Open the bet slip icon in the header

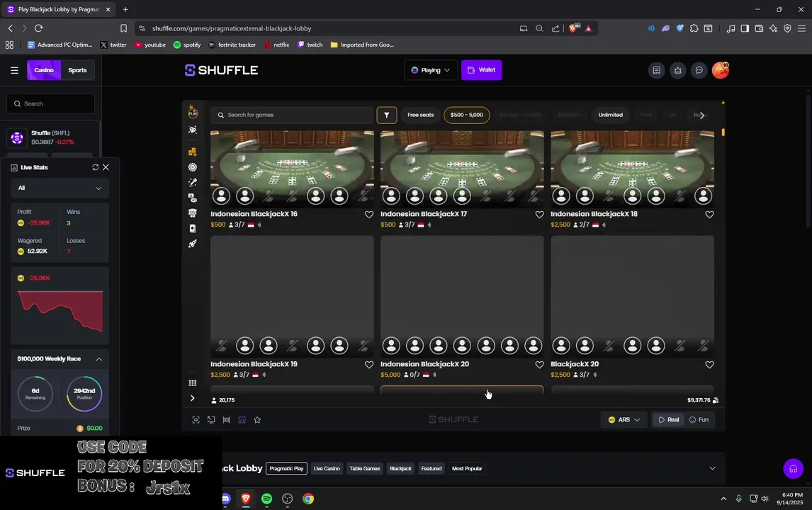click(656, 70)
